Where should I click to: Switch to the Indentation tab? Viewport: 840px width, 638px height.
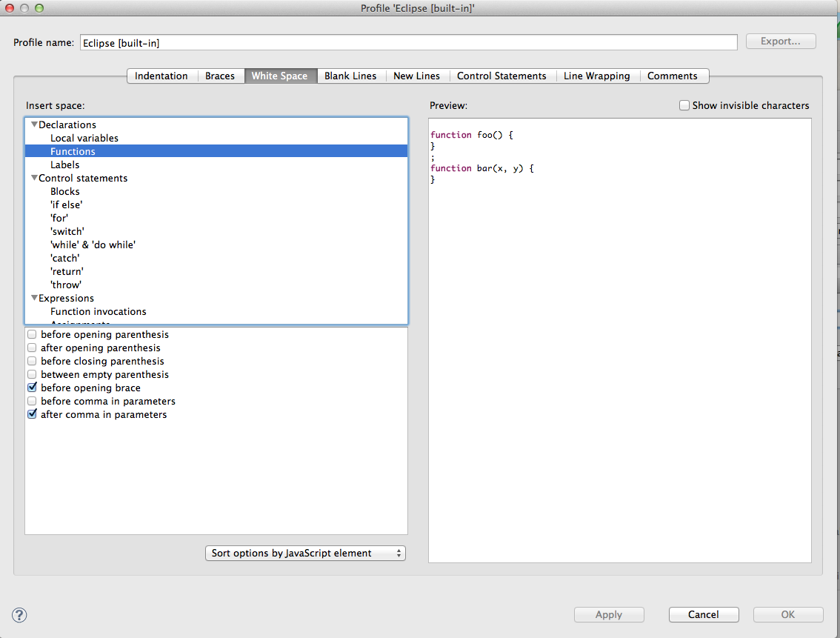tap(161, 76)
